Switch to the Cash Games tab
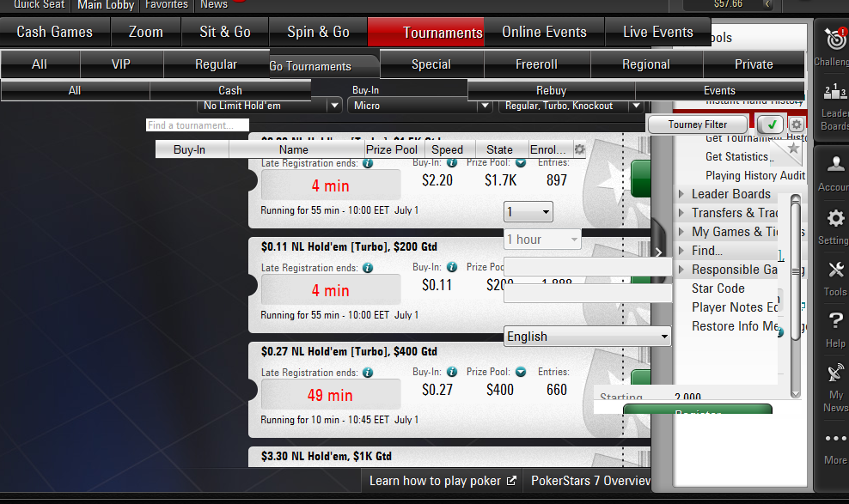849x504 pixels. tap(55, 32)
